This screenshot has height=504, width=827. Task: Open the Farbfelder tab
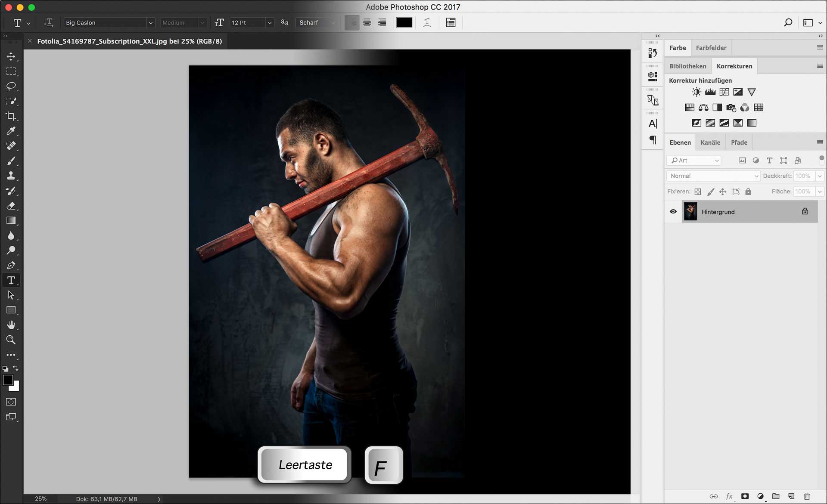pos(711,48)
